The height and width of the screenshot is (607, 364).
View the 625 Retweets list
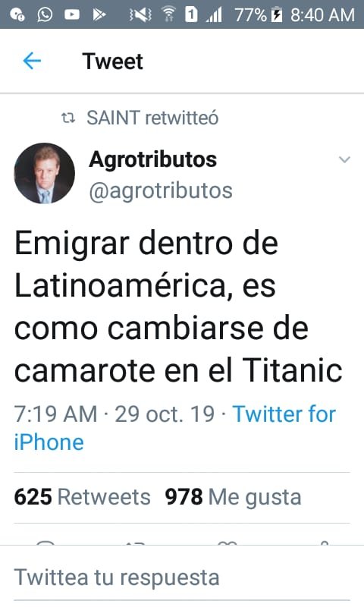click(x=82, y=497)
